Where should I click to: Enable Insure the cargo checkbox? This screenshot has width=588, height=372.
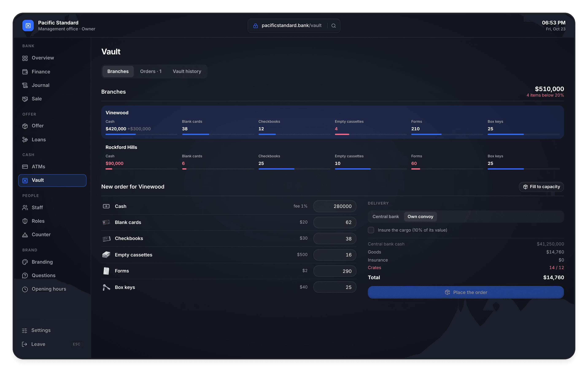point(371,230)
